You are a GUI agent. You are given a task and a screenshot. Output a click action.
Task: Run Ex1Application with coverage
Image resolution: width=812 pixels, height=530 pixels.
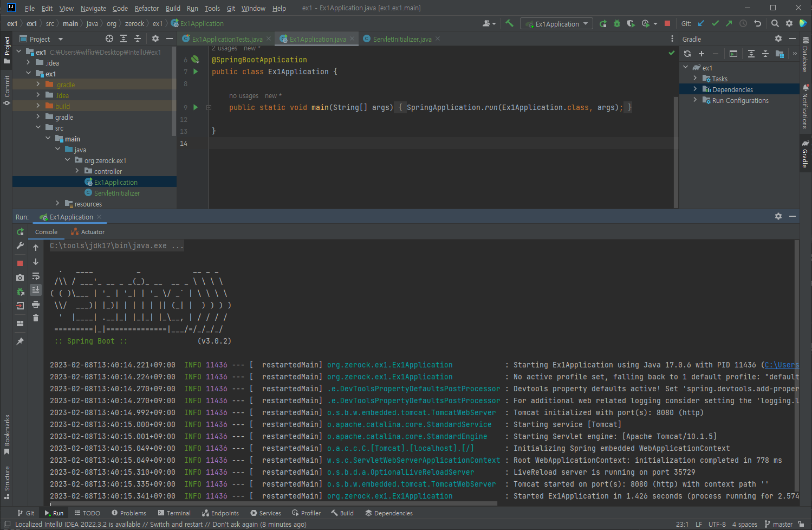(631, 23)
